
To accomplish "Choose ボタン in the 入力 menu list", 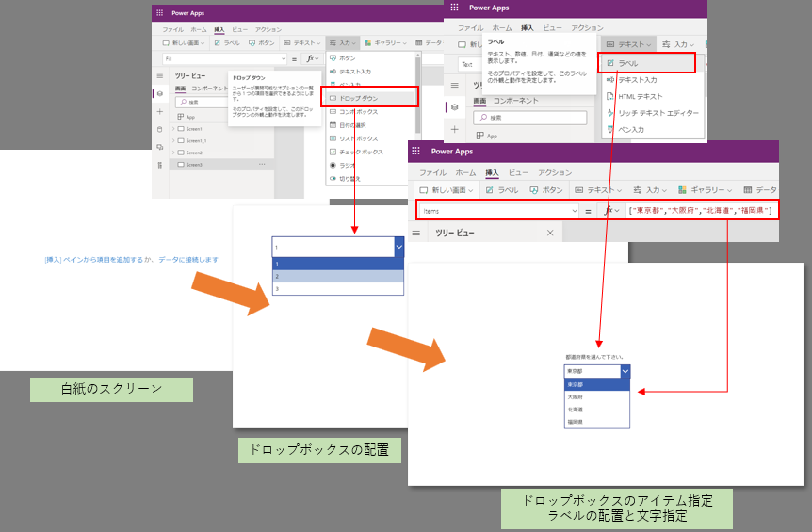I will 343,58.
